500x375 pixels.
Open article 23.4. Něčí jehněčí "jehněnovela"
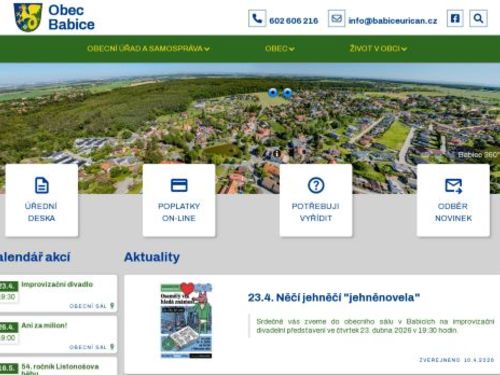coord(334,297)
